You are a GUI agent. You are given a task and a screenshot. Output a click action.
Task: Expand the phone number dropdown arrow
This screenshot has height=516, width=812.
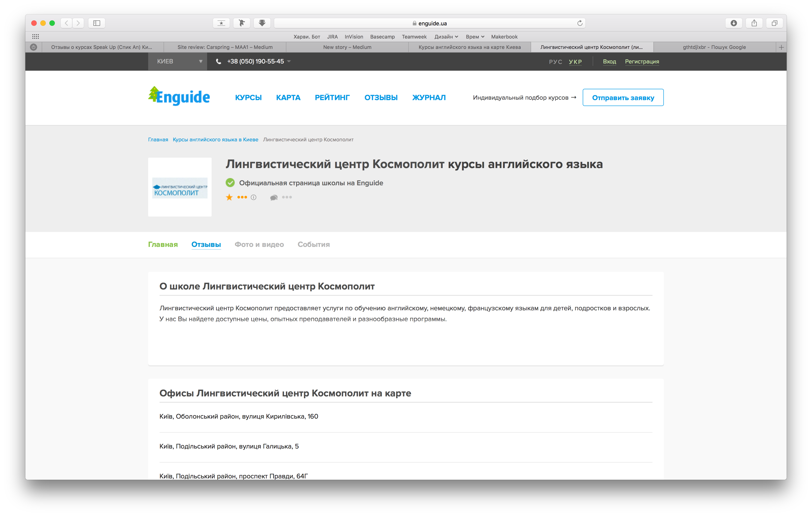pyautogui.click(x=289, y=61)
